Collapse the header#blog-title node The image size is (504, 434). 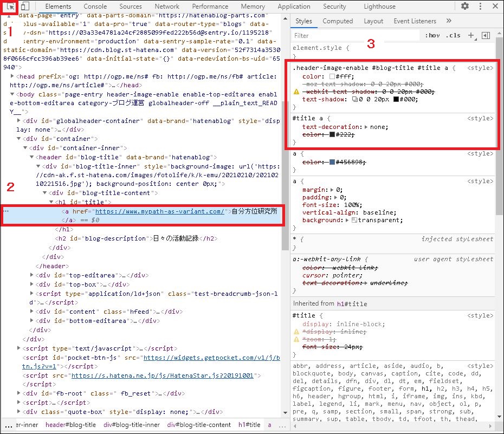point(31,157)
